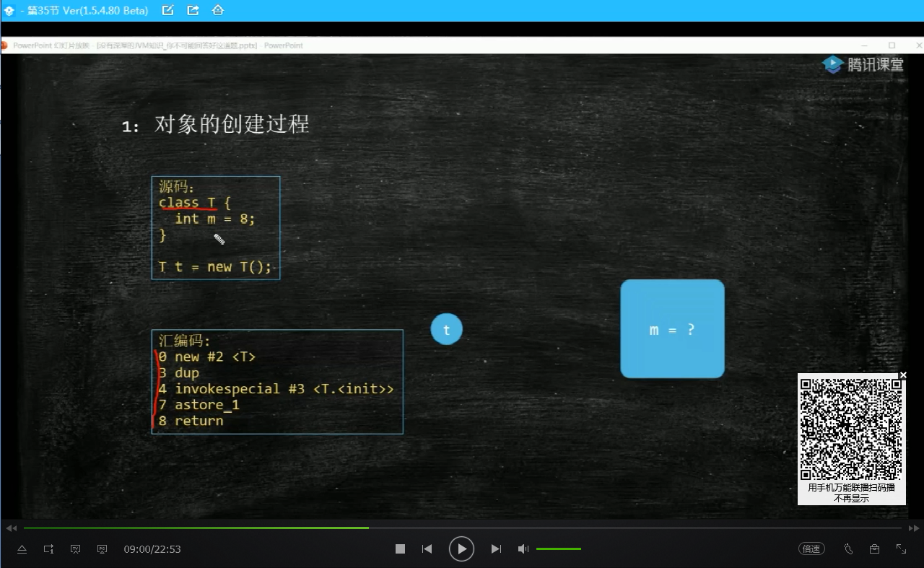Open the toolbox icon in player bar
The width and height of the screenshot is (924, 568).
tap(875, 549)
